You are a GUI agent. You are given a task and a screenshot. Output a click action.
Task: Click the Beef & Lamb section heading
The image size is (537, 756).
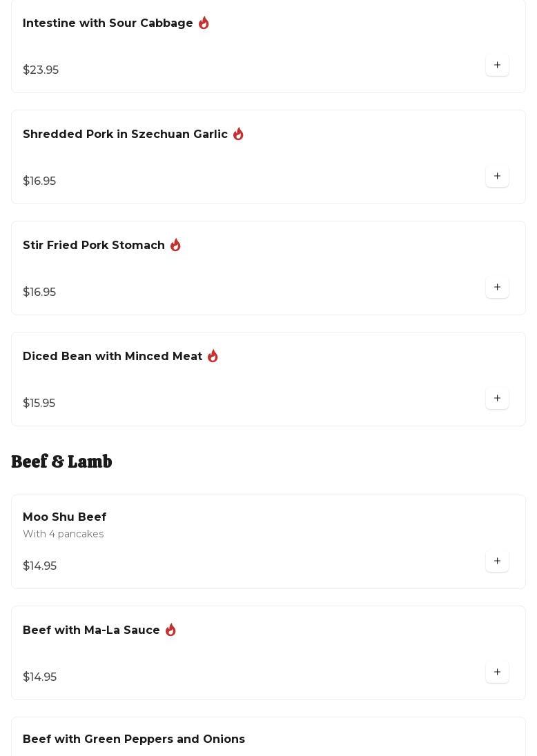coord(61,461)
